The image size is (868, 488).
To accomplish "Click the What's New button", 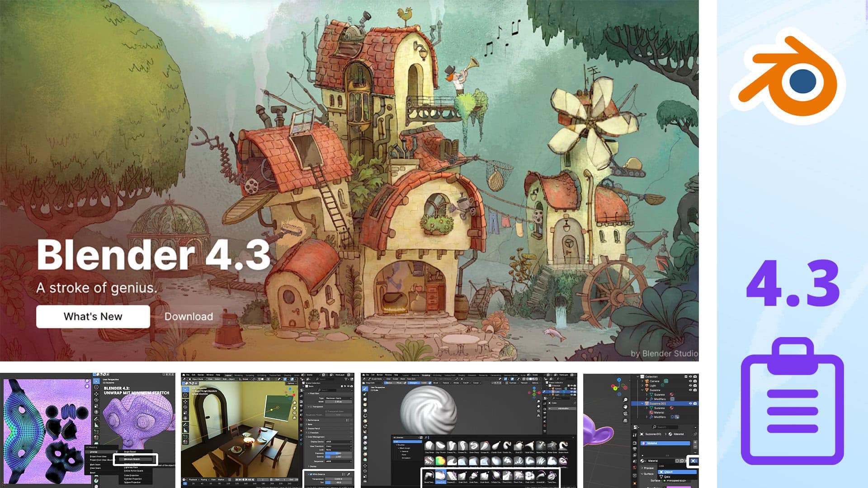I will click(93, 316).
